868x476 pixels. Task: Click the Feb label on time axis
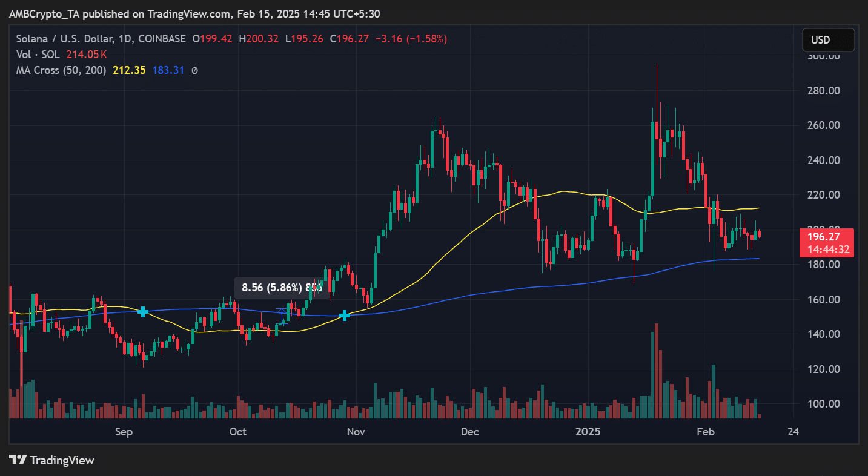point(706,432)
